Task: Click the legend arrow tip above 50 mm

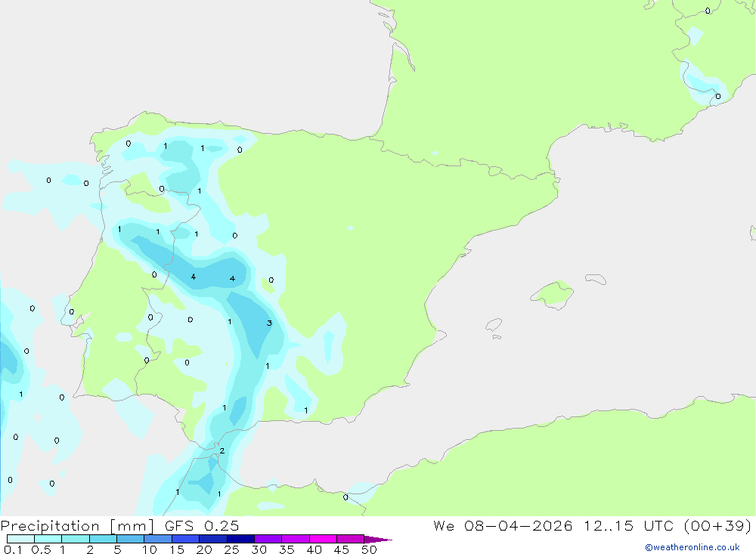Action: [378, 539]
